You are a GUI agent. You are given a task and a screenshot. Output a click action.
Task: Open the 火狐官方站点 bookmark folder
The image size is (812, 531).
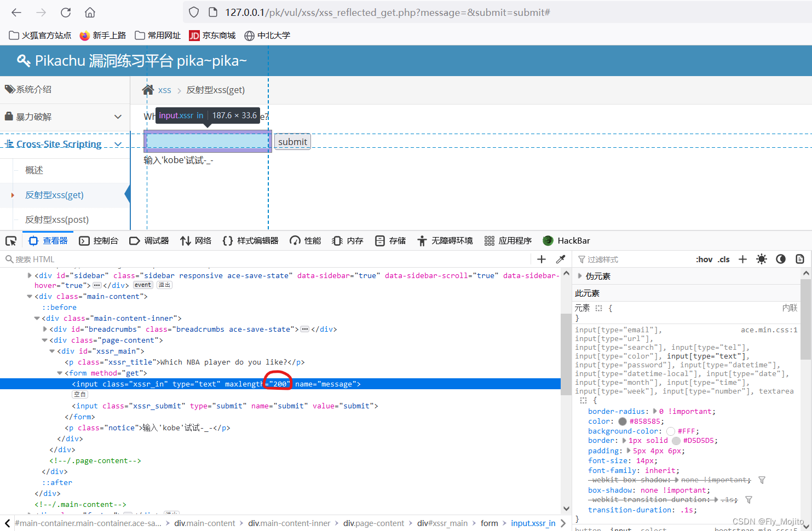coord(41,36)
